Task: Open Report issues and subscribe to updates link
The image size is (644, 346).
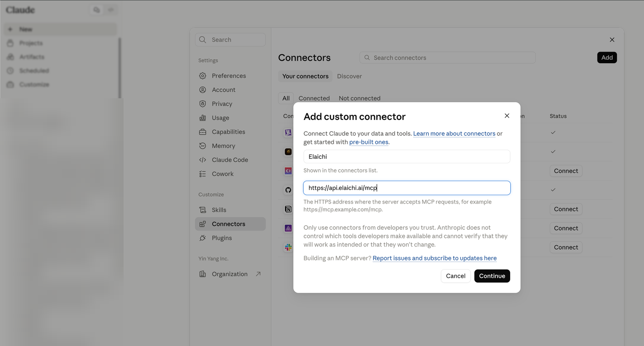Action: click(435, 258)
